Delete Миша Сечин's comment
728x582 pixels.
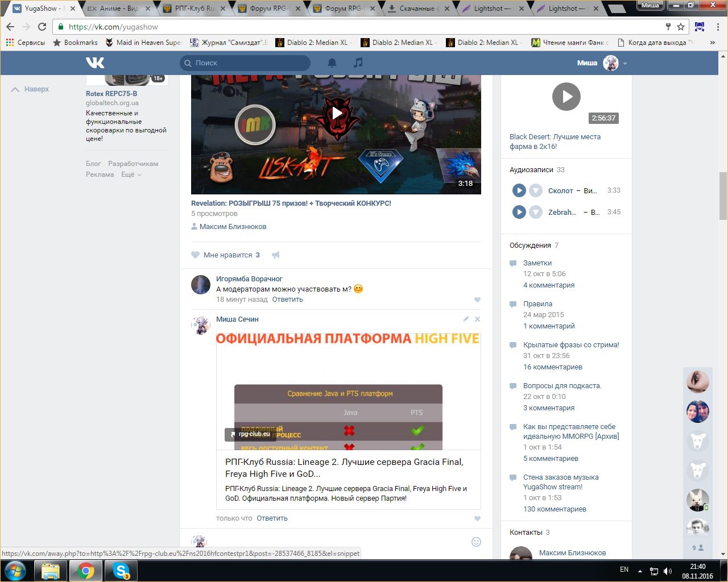(x=478, y=319)
